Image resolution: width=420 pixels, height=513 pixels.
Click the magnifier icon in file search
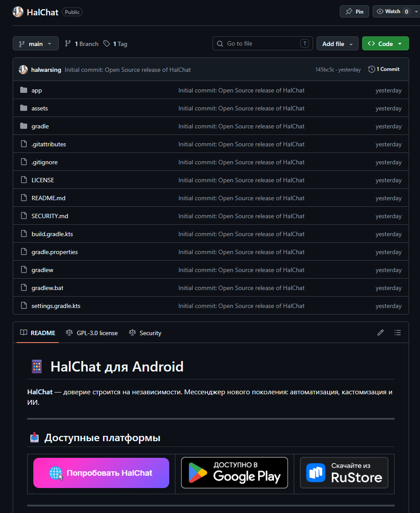click(220, 43)
